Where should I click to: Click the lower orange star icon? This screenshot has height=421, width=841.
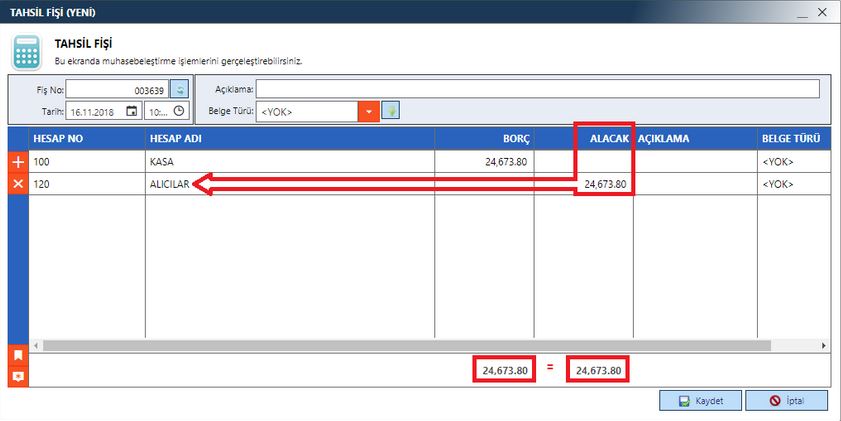click(x=18, y=376)
